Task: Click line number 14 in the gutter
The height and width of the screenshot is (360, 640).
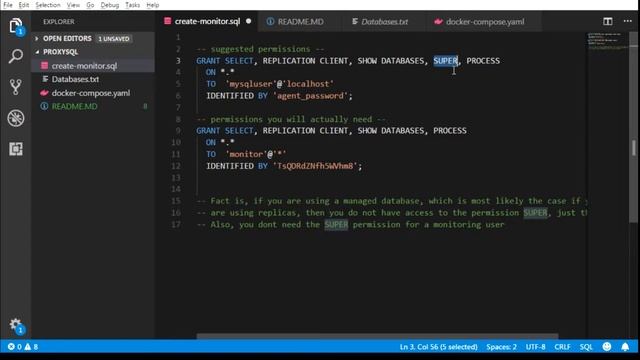Action: point(176,189)
